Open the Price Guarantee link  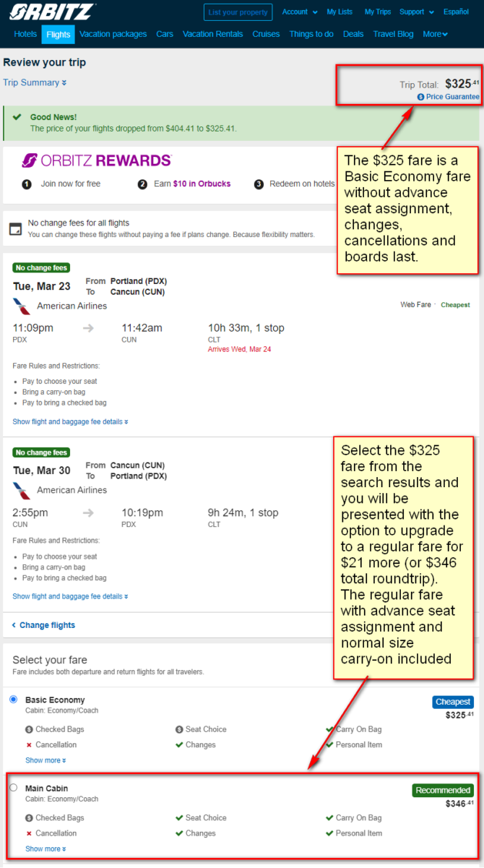click(453, 97)
